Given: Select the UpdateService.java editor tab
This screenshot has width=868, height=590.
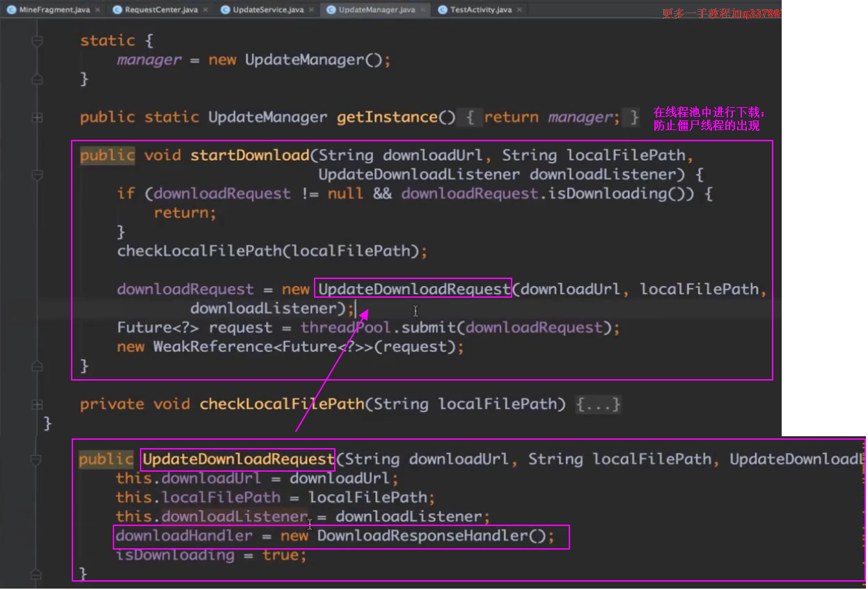Looking at the screenshot, I should pos(267,10).
